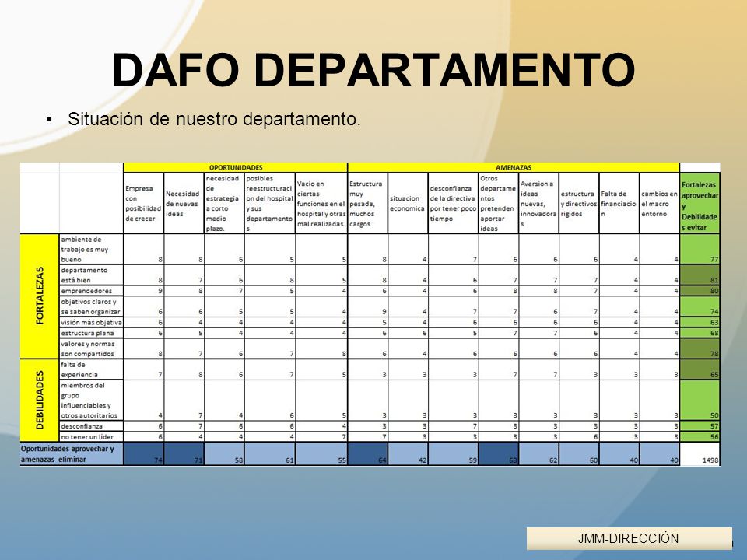
Task: Select the 'visión más objetiva' row label
Action: pos(91,322)
